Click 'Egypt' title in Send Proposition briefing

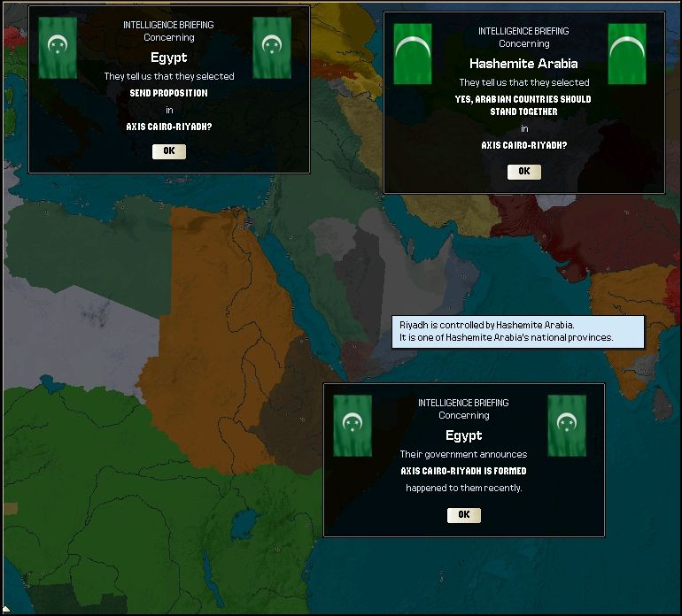pyautogui.click(x=169, y=58)
